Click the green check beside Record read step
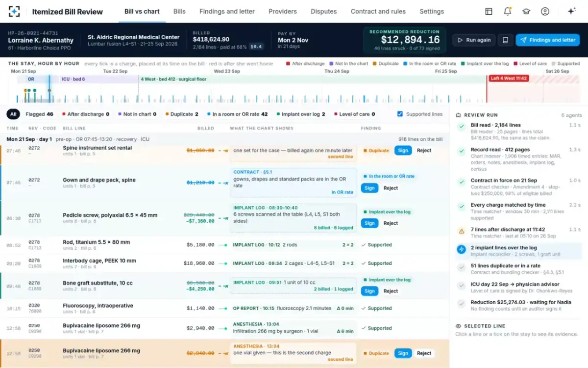588x368 pixels. 461,151
